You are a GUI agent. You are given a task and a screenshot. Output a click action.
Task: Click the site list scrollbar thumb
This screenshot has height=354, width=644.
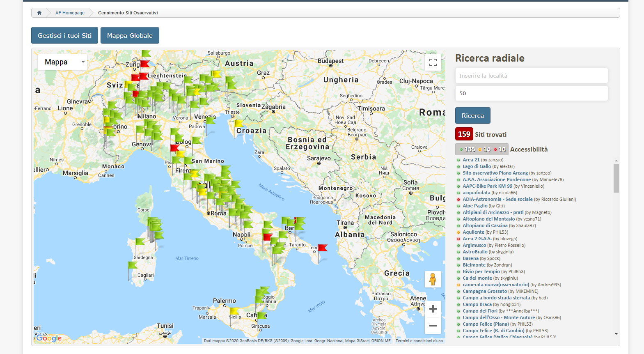tap(616, 178)
